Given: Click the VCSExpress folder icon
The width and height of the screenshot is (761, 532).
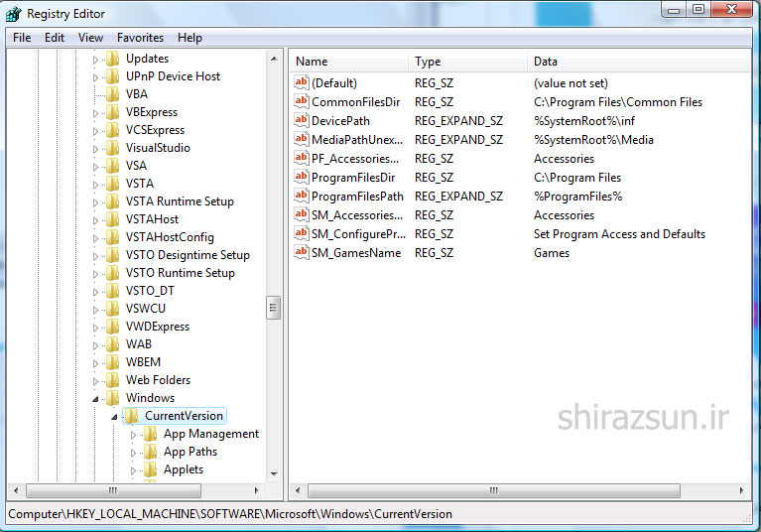Looking at the screenshot, I should 113,130.
